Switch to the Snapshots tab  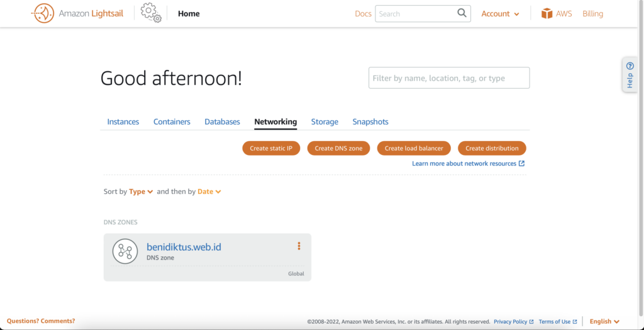(370, 122)
